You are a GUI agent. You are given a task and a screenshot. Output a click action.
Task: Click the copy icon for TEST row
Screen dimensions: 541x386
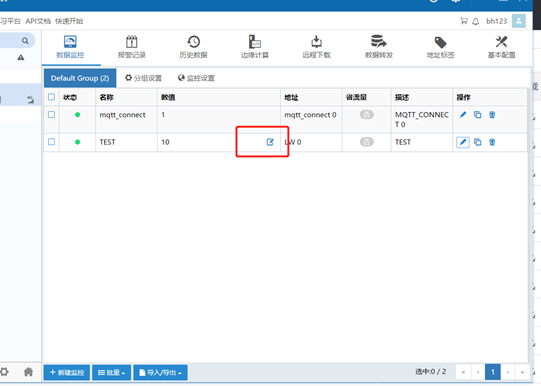pyautogui.click(x=478, y=142)
